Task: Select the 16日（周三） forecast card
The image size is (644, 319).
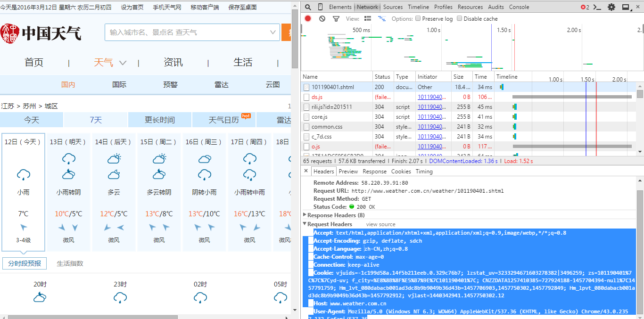Action: pyautogui.click(x=204, y=192)
